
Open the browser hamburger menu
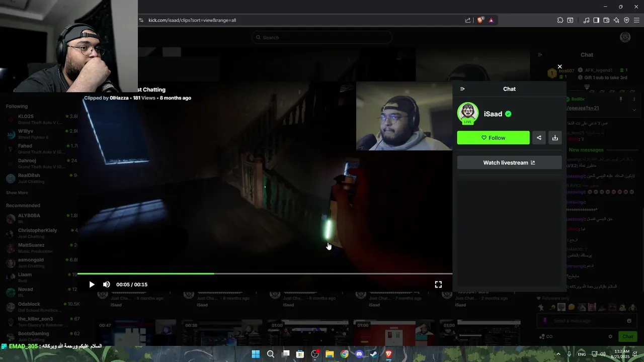click(x=636, y=20)
